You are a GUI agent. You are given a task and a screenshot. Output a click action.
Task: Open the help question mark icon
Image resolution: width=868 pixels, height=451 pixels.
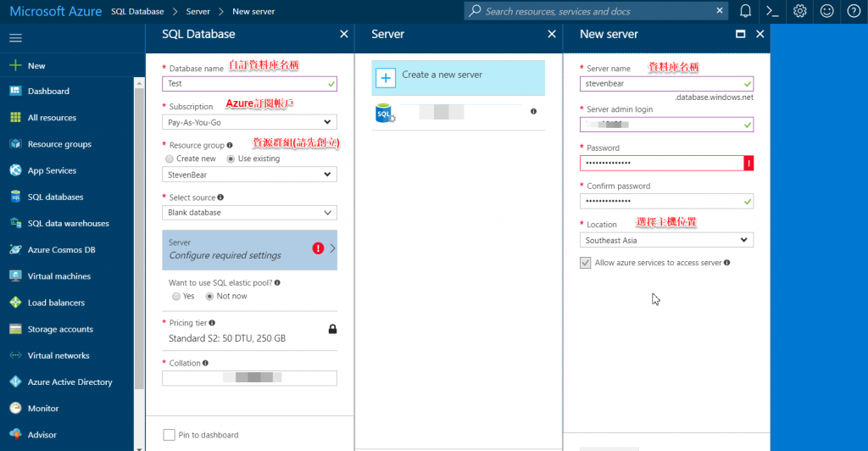click(854, 11)
